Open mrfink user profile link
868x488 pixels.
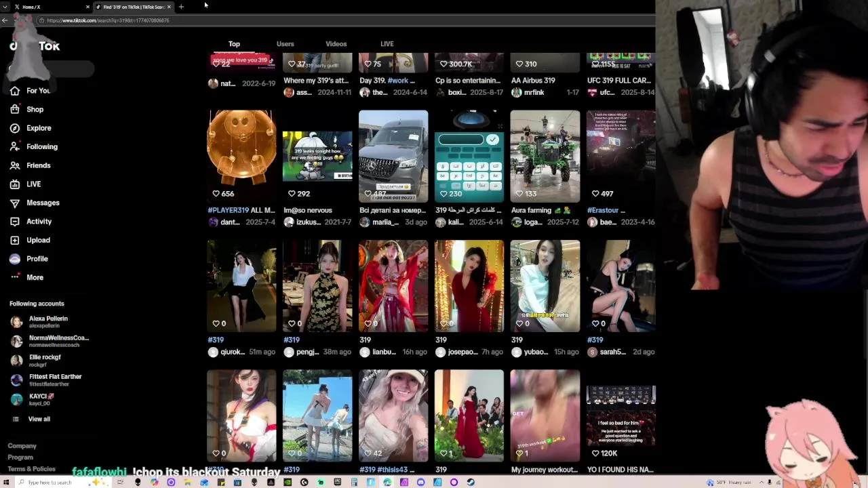coord(534,93)
